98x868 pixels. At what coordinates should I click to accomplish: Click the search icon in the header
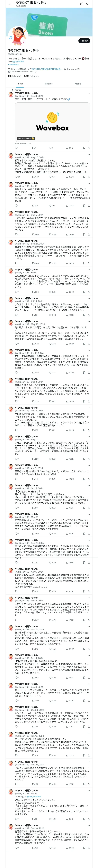click(x=88, y=4)
